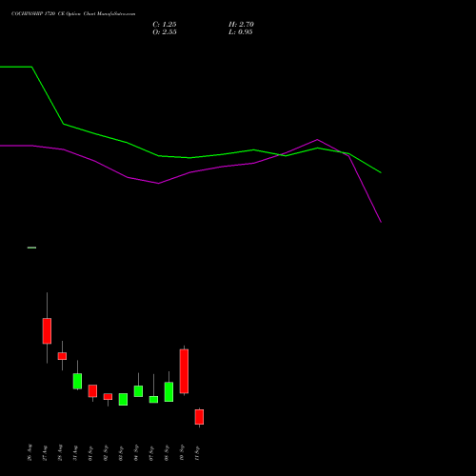Viewport: 476px width, 476px height.
Task: Click the 02 Sep date label
Action: pos(106,453)
